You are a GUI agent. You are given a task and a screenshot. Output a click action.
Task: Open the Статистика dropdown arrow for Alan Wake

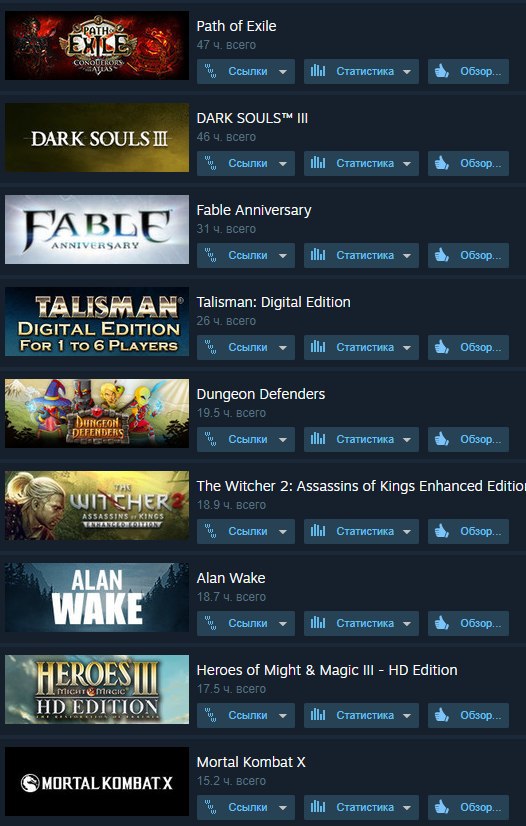[407, 624]
